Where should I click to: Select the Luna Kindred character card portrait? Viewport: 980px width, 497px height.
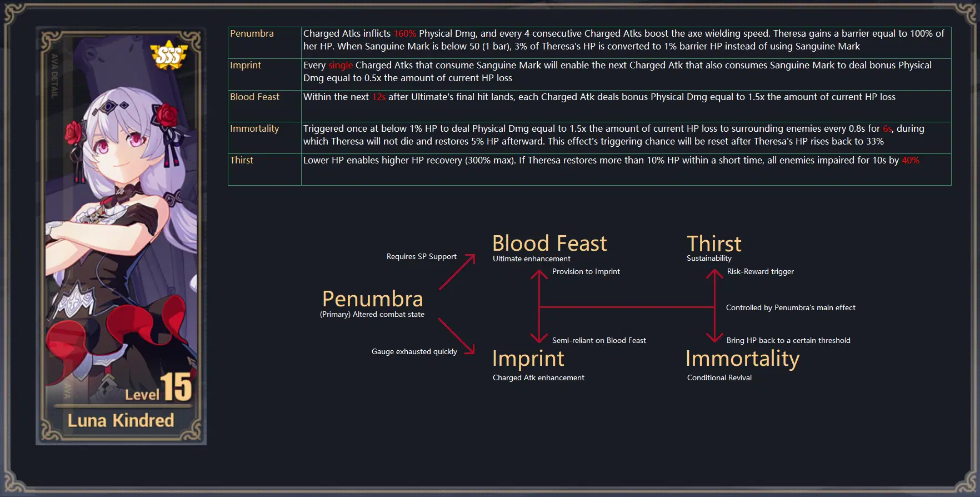121,236
